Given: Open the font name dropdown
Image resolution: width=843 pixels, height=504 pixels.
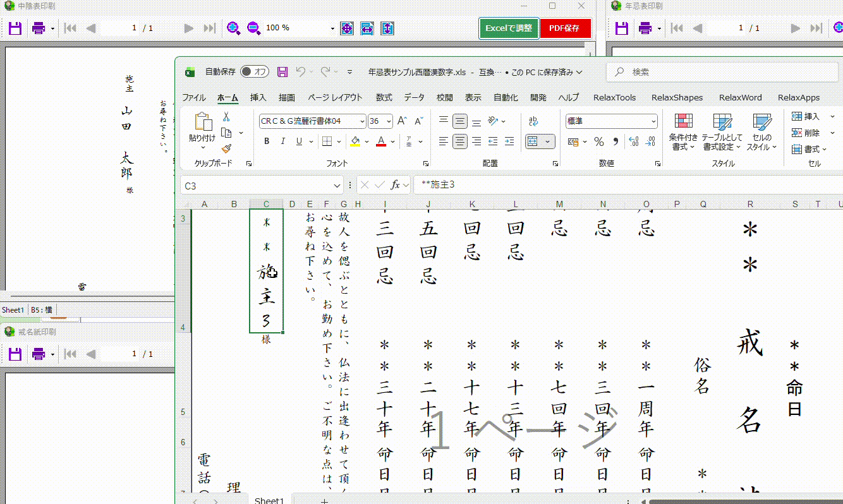Looking at the screenshot, I should point(362,121).
